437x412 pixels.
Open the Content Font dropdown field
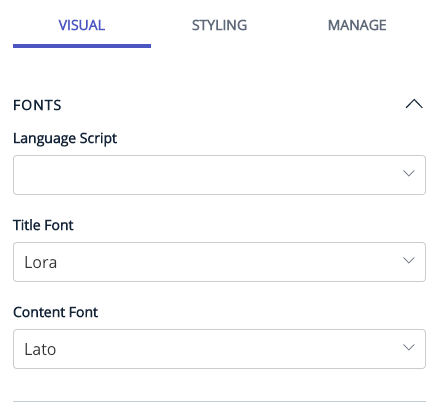(219, 349)
